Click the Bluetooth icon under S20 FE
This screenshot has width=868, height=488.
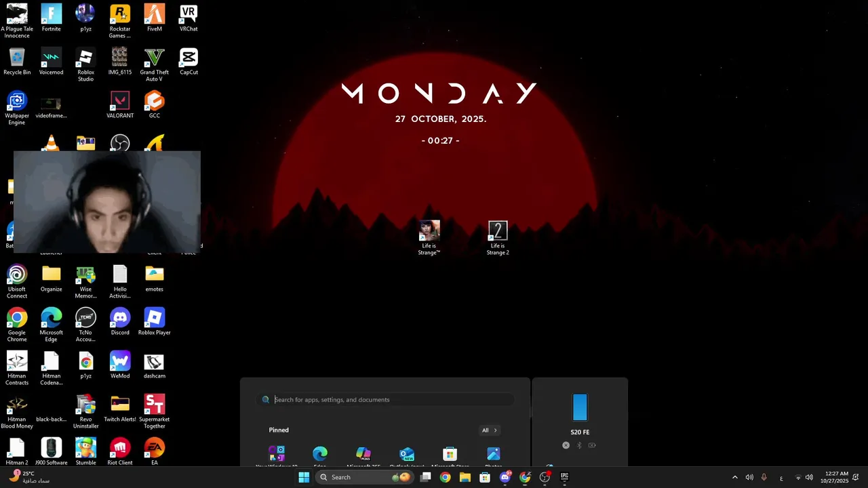tap(579, 445)
